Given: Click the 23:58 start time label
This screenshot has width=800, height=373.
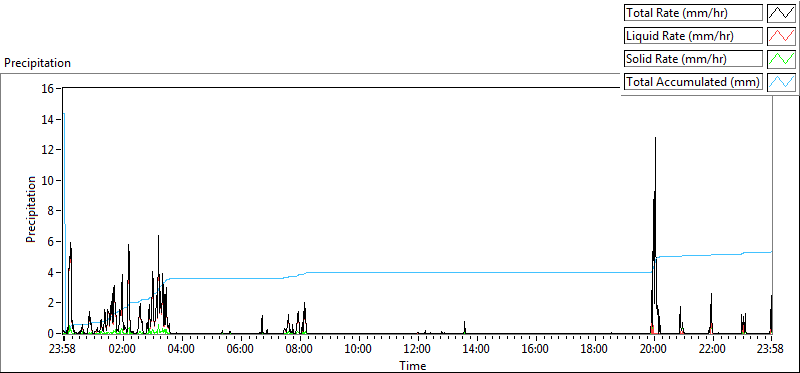Looking at the screenshot, I should (64, 350).
